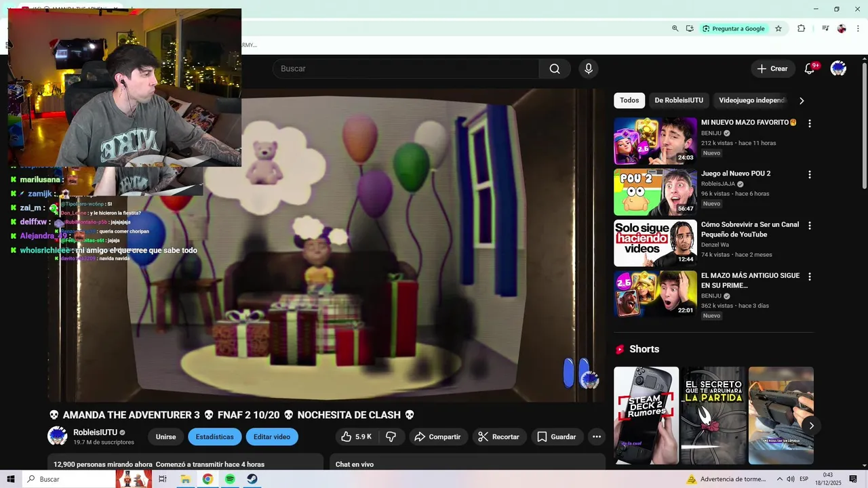The width and height of the screenshot is (868, 488).
Task: Open Steam Deck 2 Rumores short
Action: pos(646,415)
